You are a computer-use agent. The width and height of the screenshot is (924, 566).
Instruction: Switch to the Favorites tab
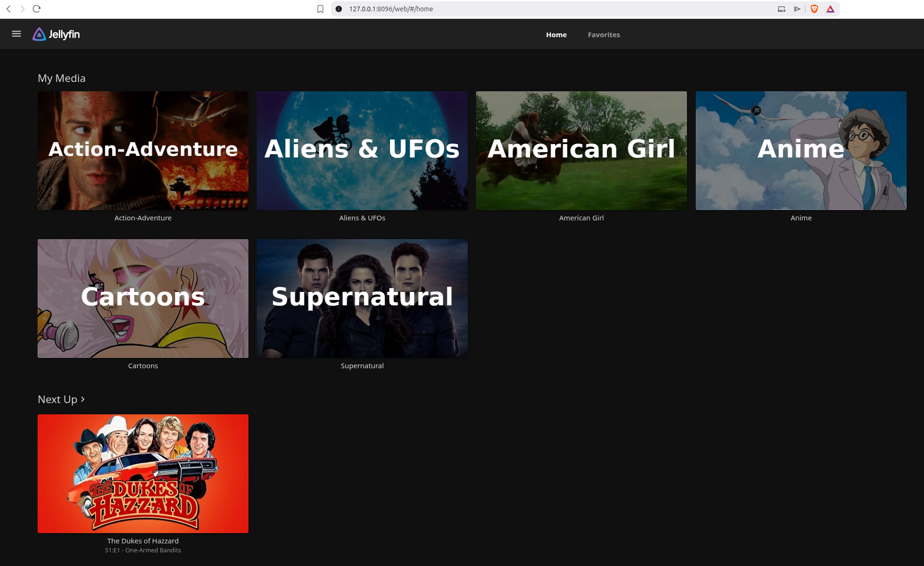pyautogui.click(x=604, y=35)
